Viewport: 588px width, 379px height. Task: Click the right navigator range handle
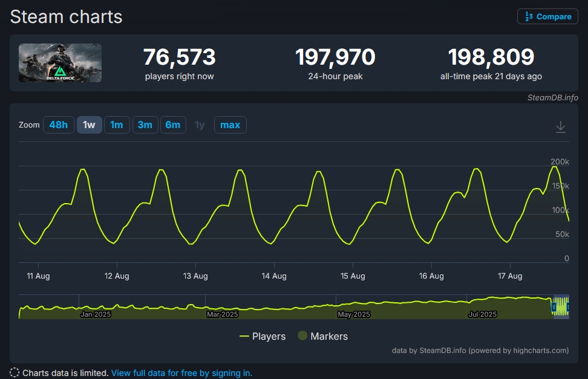click(569, 308)
